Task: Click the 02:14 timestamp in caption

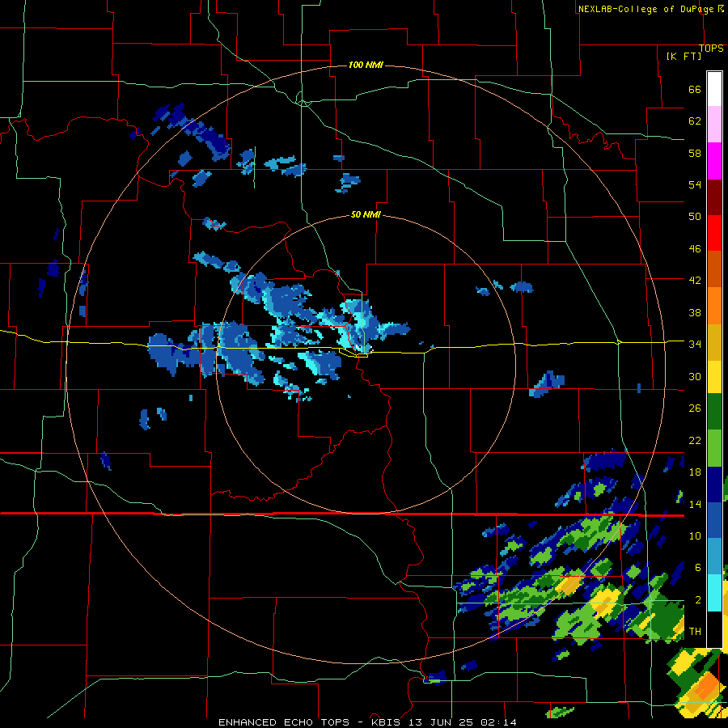Action: (x=498, y=722)
